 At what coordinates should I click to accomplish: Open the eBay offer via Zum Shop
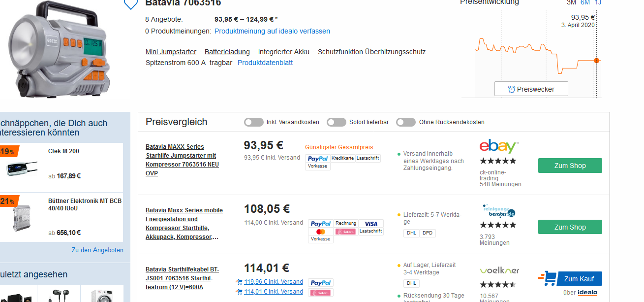pyautogui.click(x=570, y=166)
